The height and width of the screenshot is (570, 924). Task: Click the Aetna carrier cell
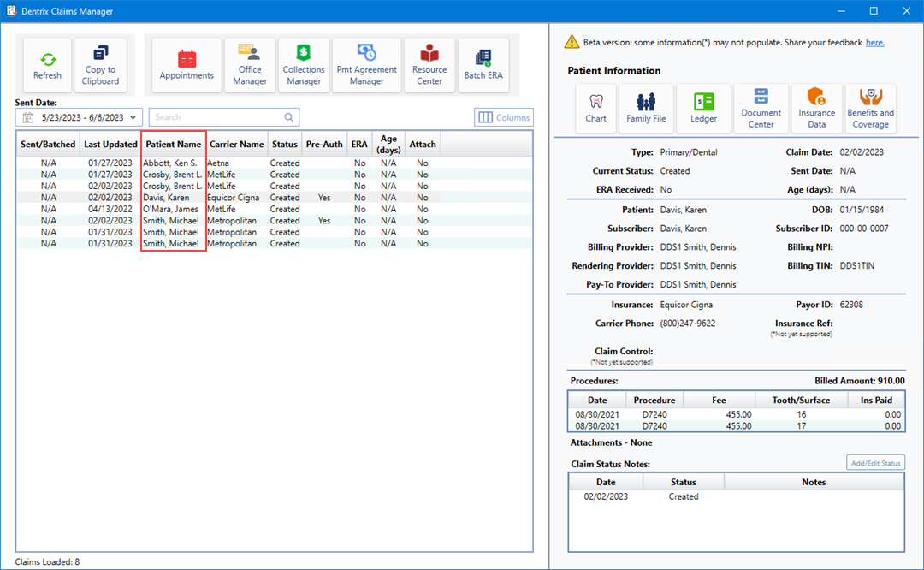click(x=218, y=163)
